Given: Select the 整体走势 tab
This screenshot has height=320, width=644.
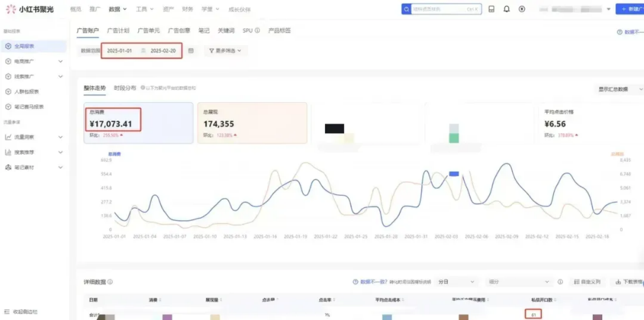Looking at the screenshot, I should (95, 88).
